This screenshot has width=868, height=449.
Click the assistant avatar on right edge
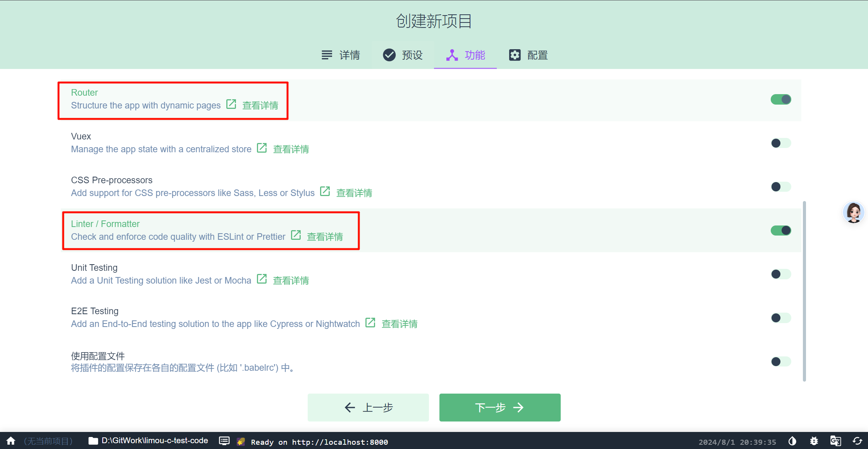(853, 212)
